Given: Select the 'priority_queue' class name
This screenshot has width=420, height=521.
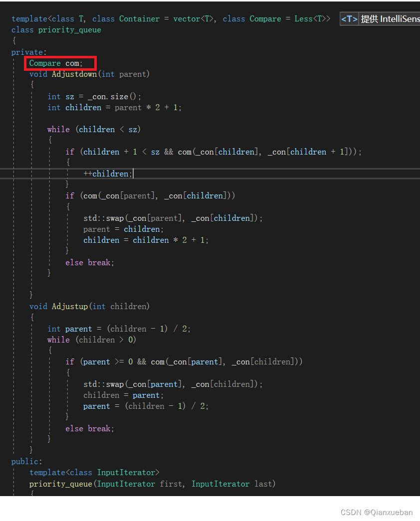Looking at the screenshot, I should tap(69, 29).
